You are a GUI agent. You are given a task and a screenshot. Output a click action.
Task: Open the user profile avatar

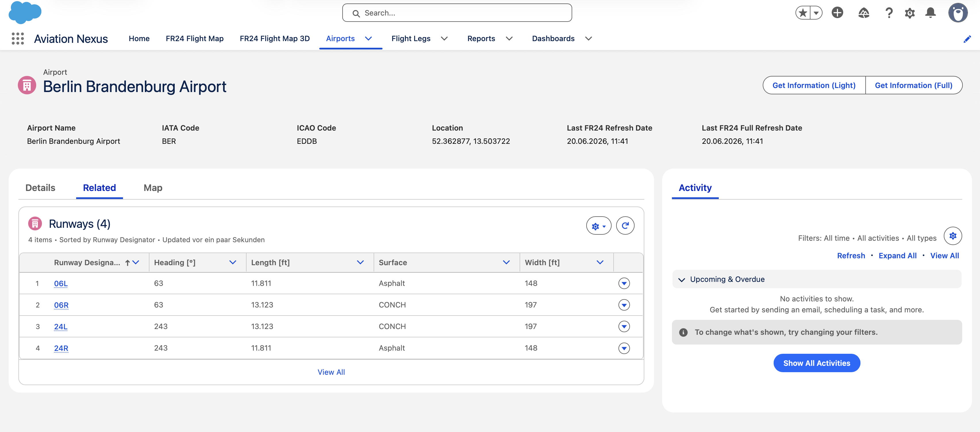point(958,13)
